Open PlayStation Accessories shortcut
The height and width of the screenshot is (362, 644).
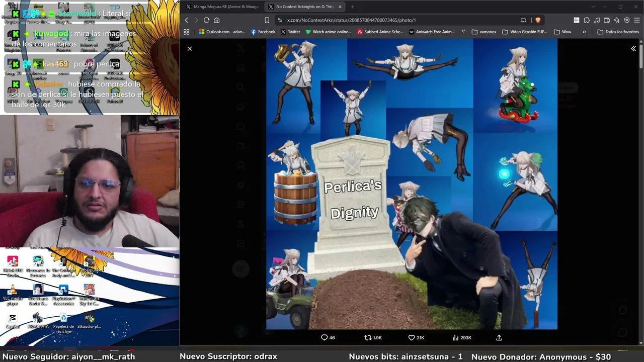pos(63,296)
